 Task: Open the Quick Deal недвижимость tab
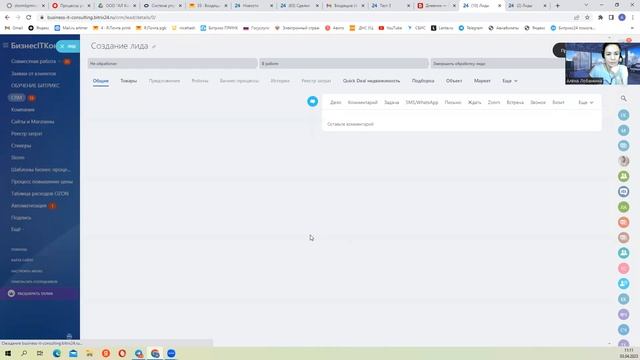pyautogui.click(x=371, y=81)
